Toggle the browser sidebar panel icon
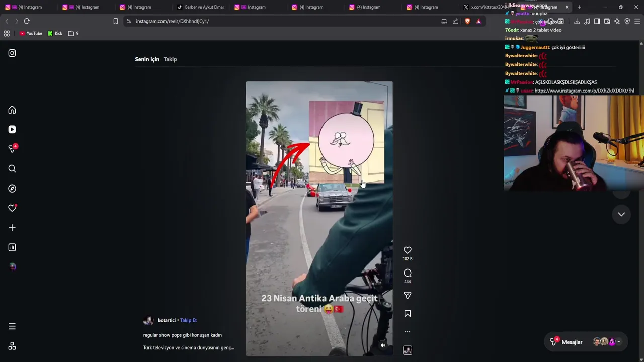Screen dimensions: 644x362 597,21
